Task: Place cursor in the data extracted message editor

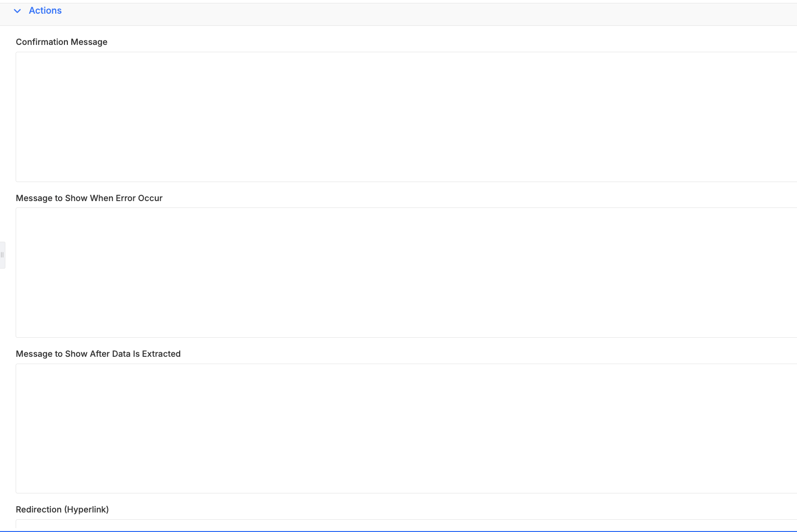Action: point(406,429)
